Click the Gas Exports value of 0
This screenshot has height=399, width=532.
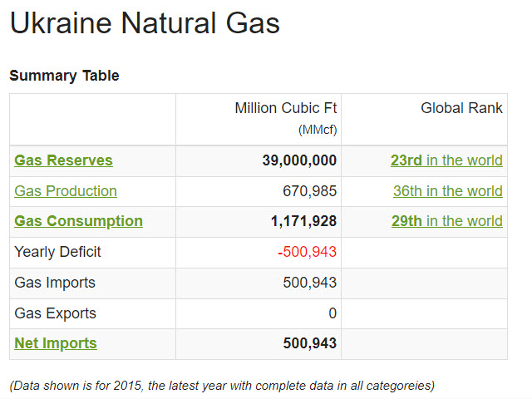click(332, 313)
